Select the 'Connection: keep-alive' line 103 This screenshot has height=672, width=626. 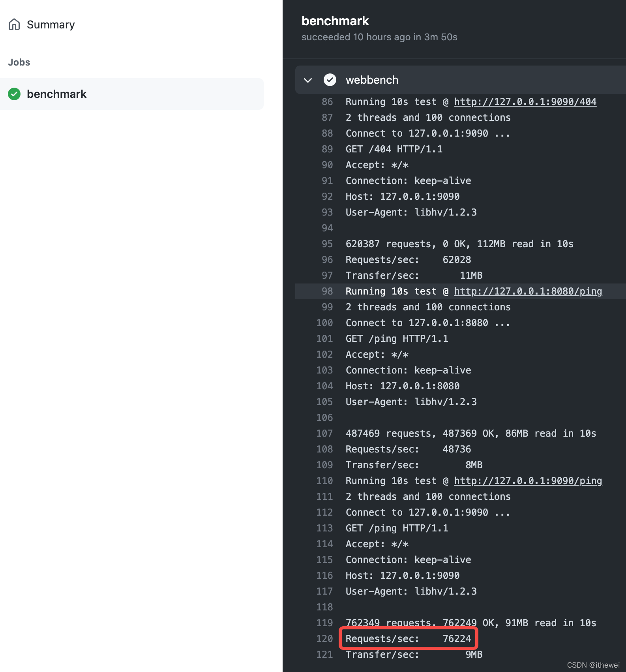pyautogui.click(x=408, y=370)
